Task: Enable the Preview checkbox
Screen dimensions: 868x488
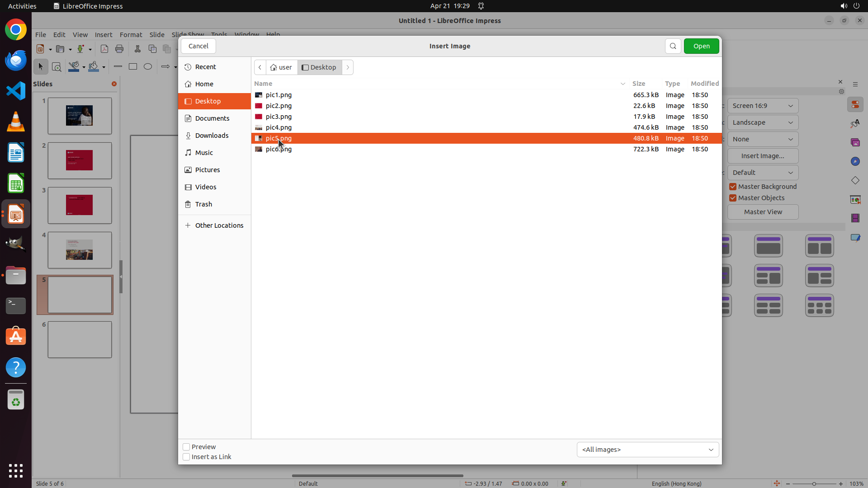Action: [x=186, y=447]
